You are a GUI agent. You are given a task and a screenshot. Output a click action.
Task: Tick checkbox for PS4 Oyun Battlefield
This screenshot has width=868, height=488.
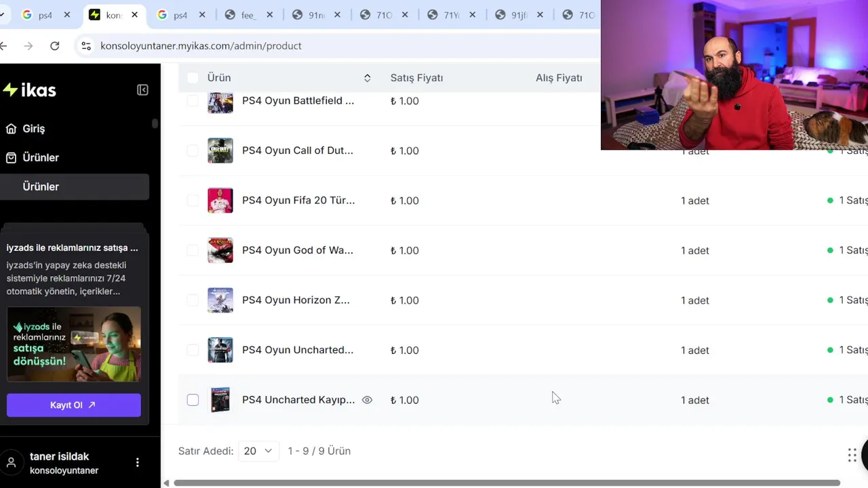point(193,101)
